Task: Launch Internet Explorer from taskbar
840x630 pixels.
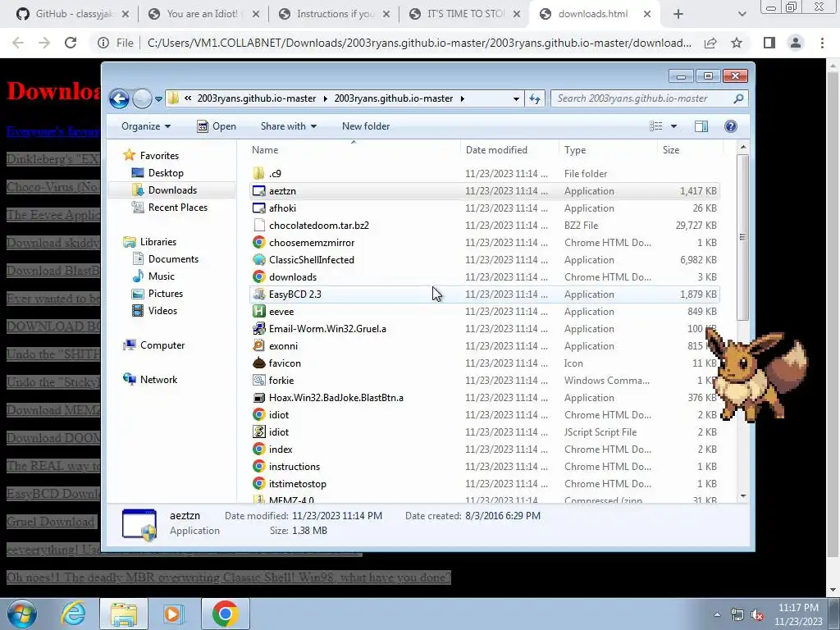Action: tap(73, 614)
